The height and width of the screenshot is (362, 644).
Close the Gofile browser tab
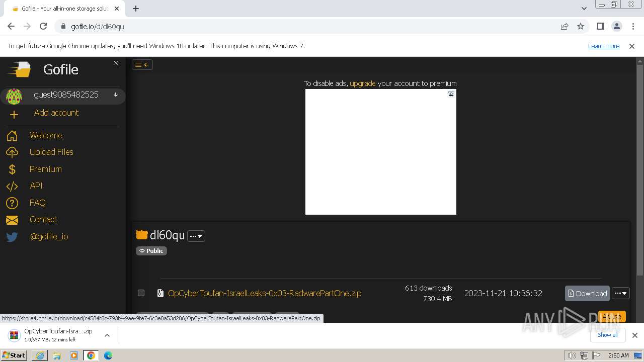pyautogui.click(x=117, y=9)
